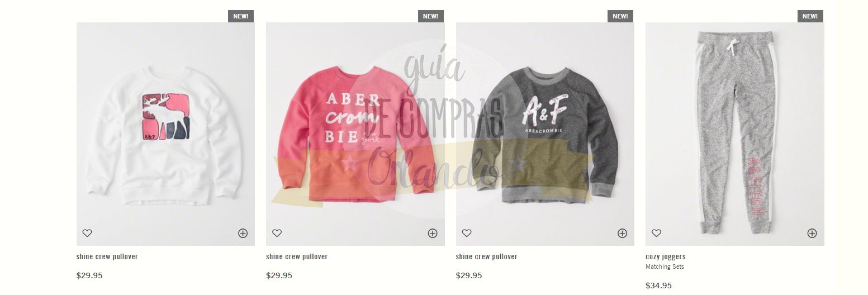The width and height of the screenshot is (868, 295).
Task: Click heart icon on pink Abercrombie pullover
Action: [x=277, y=233]
